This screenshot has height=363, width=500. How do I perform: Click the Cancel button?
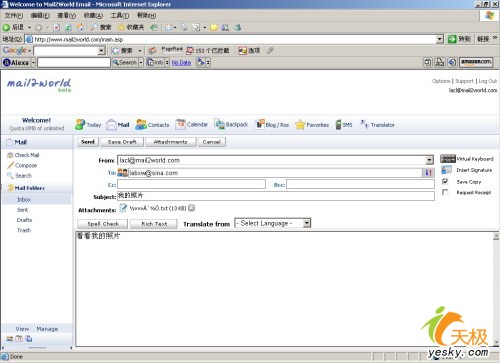[x=212, y=142]
